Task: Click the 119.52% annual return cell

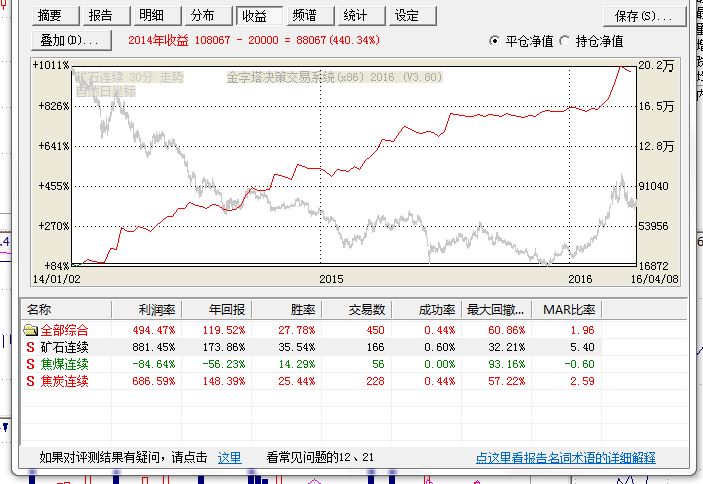Action: (224, 330)
